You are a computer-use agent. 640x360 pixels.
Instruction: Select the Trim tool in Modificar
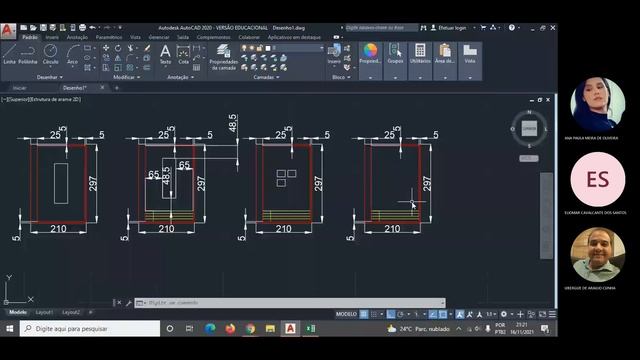(131, 48)
